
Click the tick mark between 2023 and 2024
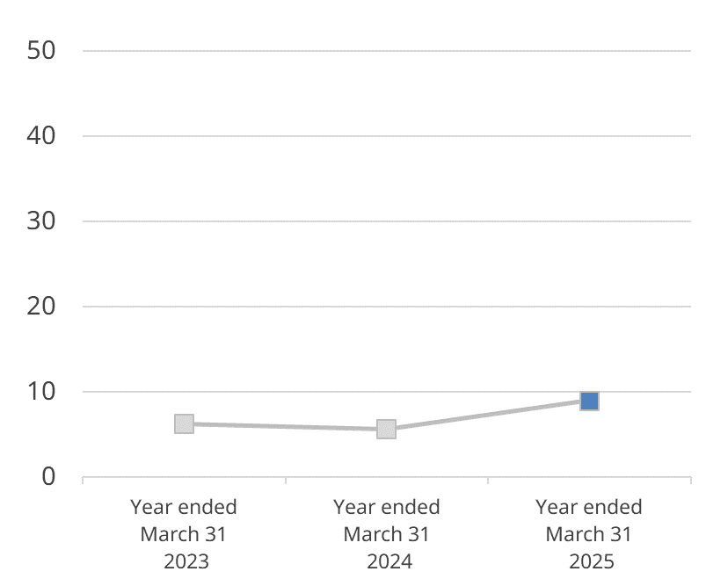click(x=286, y=481)
